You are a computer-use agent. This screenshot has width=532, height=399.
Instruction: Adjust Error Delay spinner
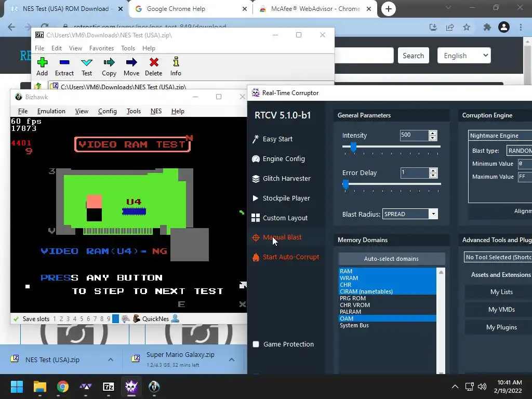(x=433, y=173)
